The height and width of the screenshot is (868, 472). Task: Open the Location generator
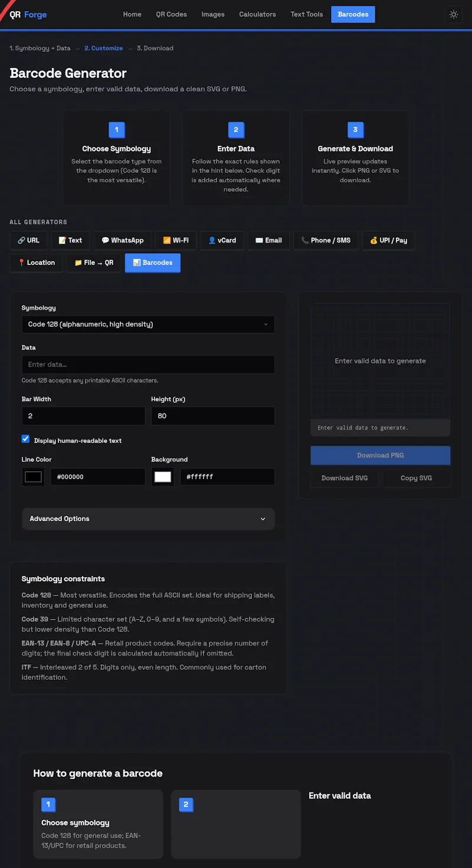(36, 263)
